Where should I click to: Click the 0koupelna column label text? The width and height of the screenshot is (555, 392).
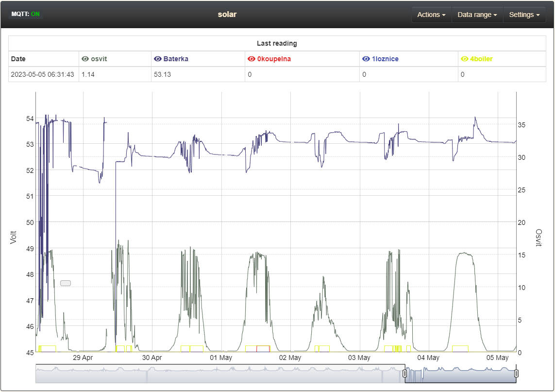coord(274,59)
